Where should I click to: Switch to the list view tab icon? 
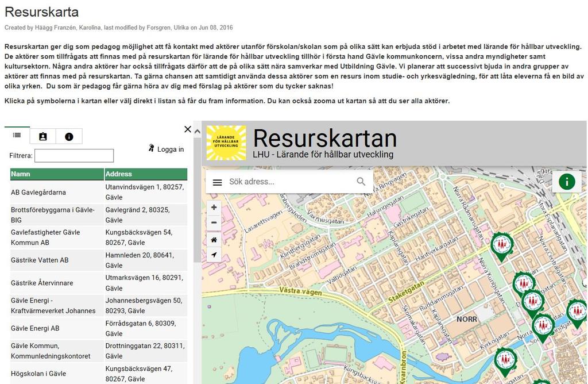pyautogui.click(x=17, y=135)
